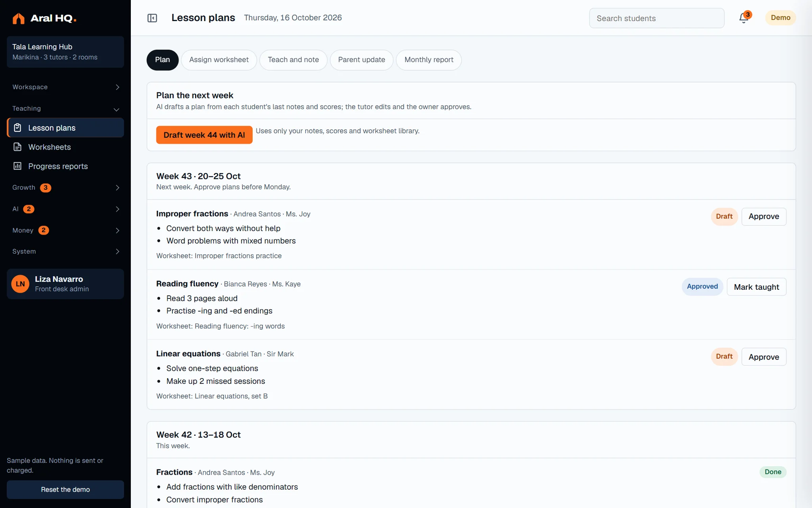Click the Growth badge showing 3
The height and width of the screenshot is (508, 812).
point(46,188)
